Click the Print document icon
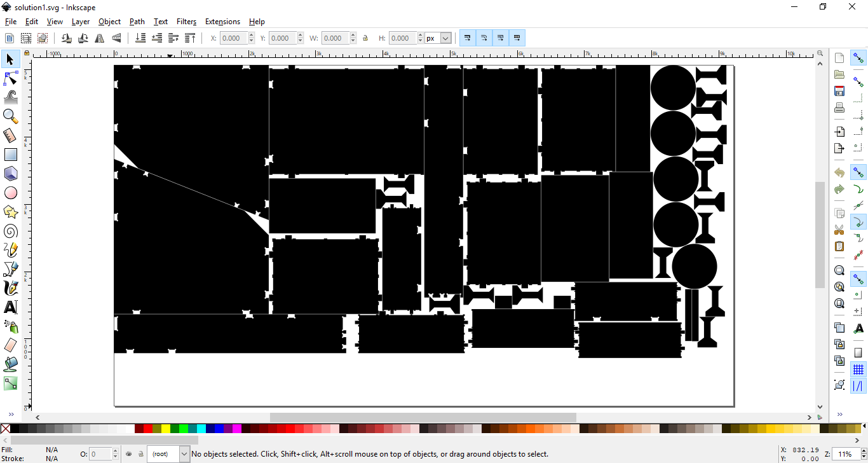Image resolution: width=868 pixels, height=463 pixels. (839, 107)
